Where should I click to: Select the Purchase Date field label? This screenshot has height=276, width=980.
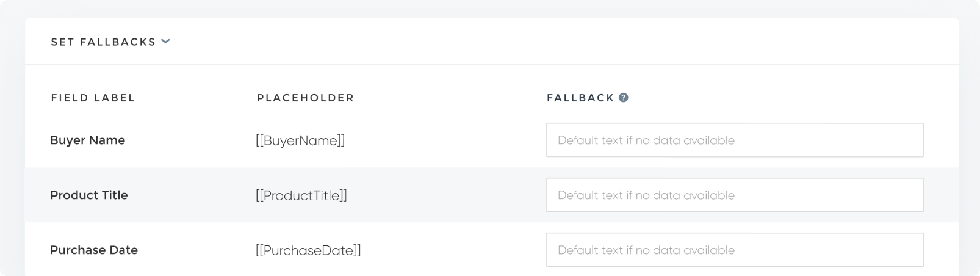pos(94,250)
